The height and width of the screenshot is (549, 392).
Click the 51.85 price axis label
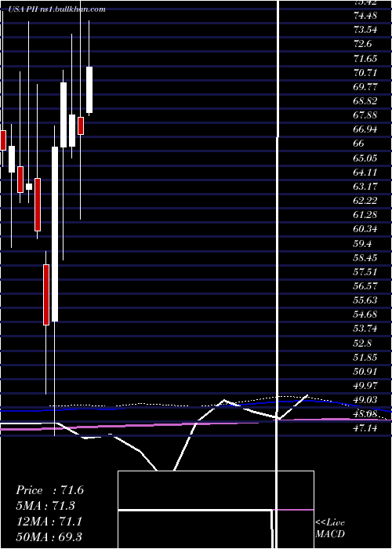pyautogui.click(x=365, y=357)
